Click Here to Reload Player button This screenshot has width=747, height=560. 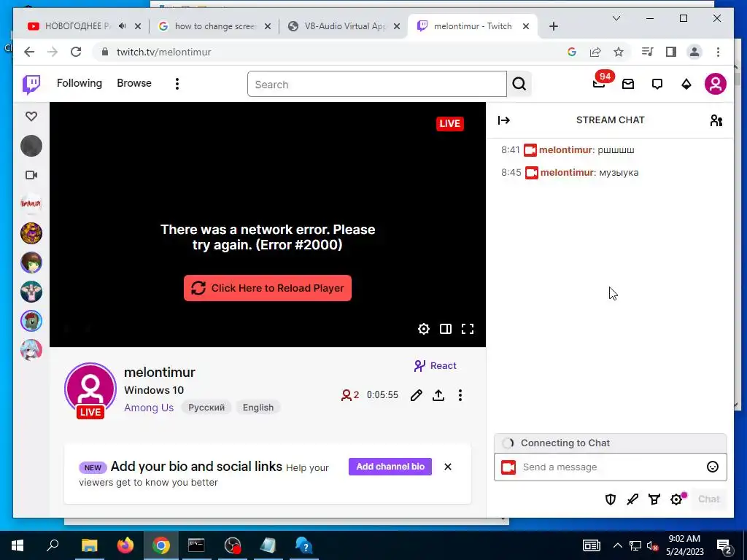268,288
